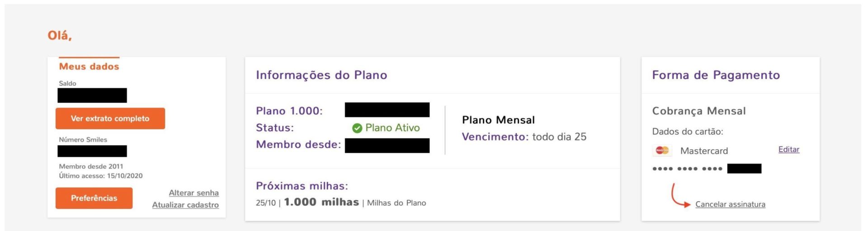
Task: Click the Plano Mensal label
Action: coord(498,120)
